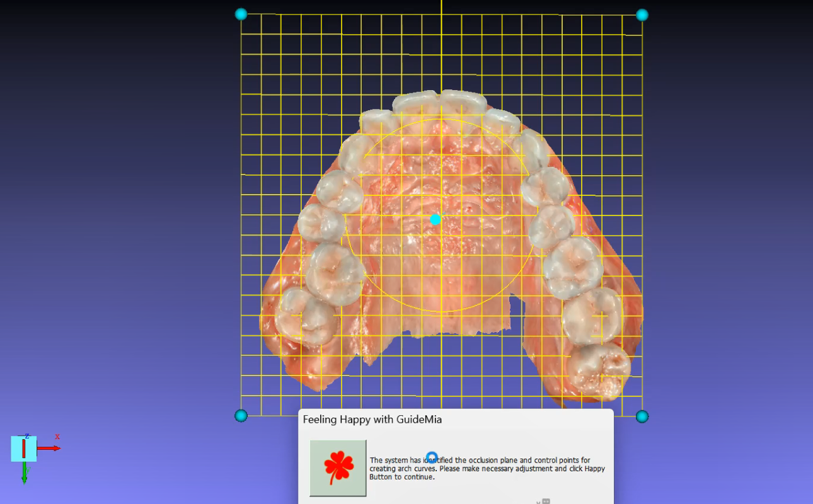Select the bottom-left cyan plane control point
This screenshot has height=504, width=813.
[241, 415]
